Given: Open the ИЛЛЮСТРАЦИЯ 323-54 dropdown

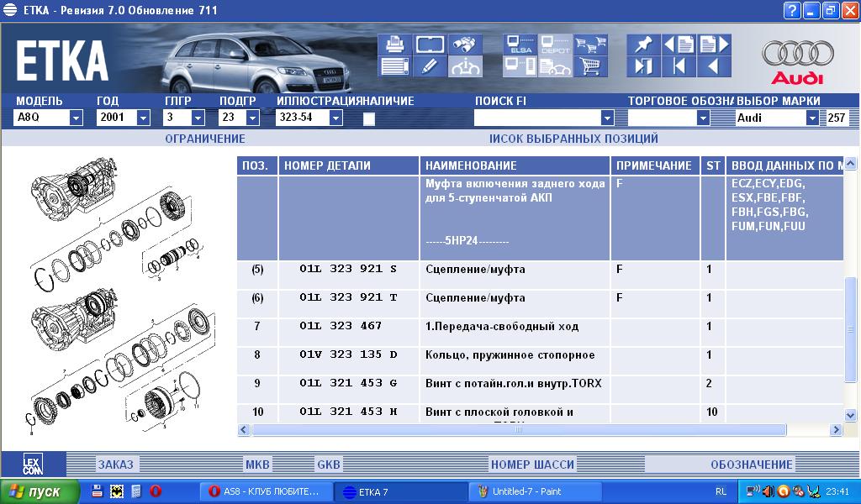Looking at the screenshot, I should point(335,118).
